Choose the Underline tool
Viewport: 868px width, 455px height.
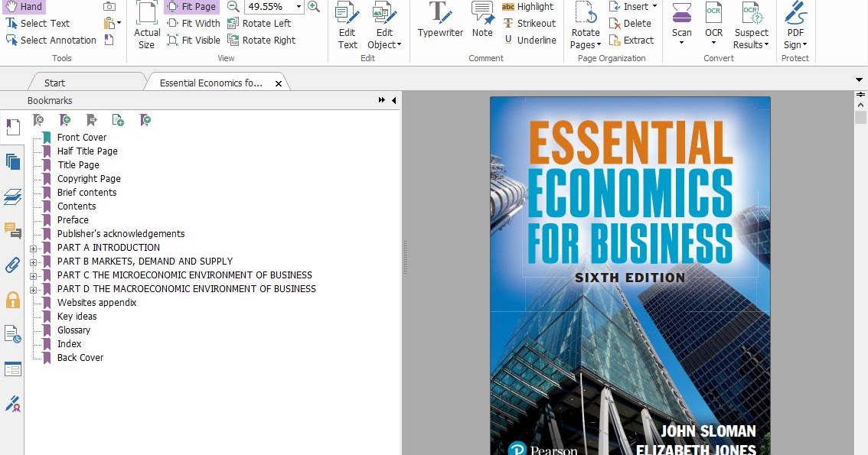click(x=530, y=40)
